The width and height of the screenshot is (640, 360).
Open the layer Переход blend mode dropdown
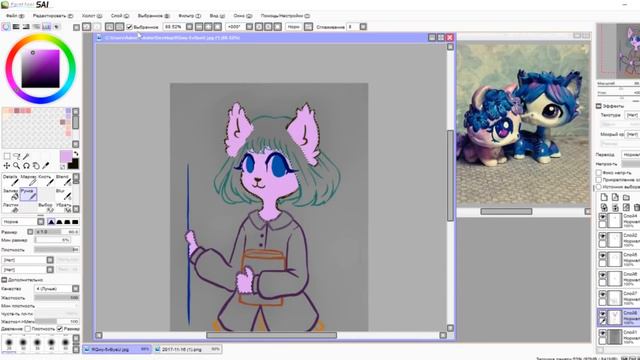pyautogui.click(x=630, y=155)
